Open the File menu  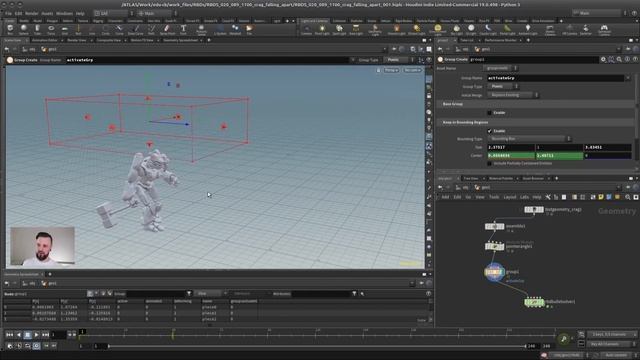point(8,13)
